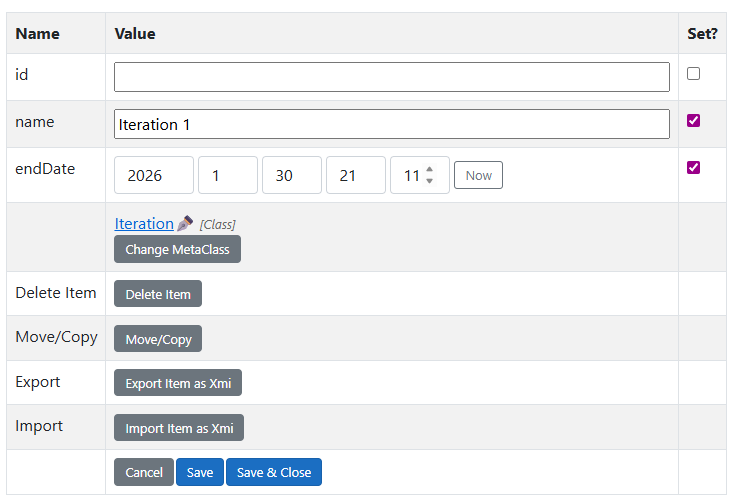Increase the endDate minute with up arrow

pyautogui.click(x=430, y=170)
